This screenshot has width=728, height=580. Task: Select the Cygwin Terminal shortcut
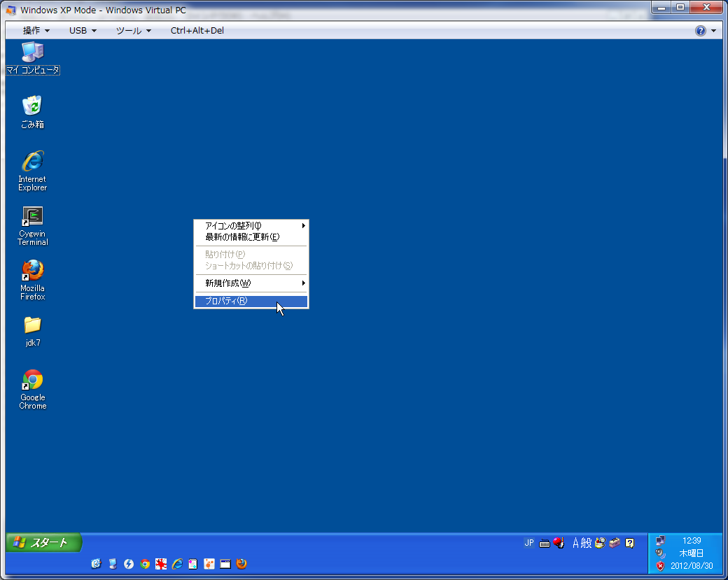pos(32,225)
